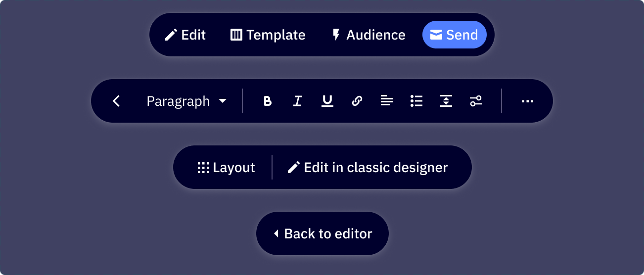Screen dimensions: 644x275
Task: Click the back chevron in formatting toolbar
Action: pos(116,101)
